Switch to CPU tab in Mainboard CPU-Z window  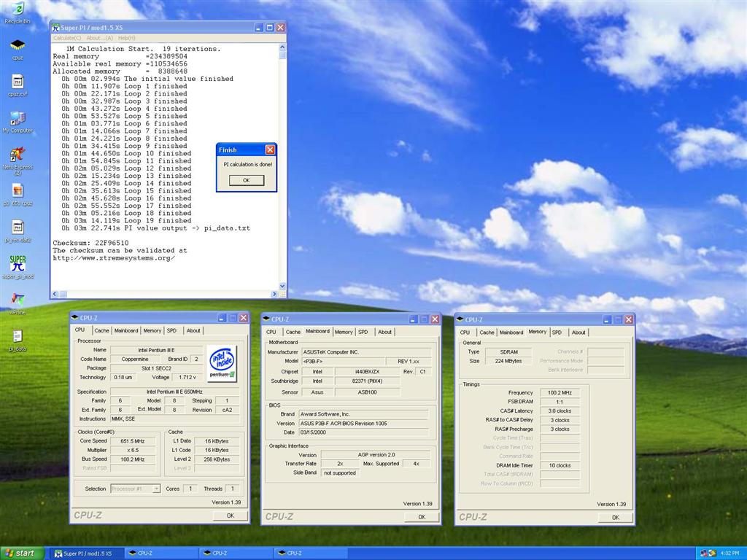pyautogui.click(x=271, y=332)
